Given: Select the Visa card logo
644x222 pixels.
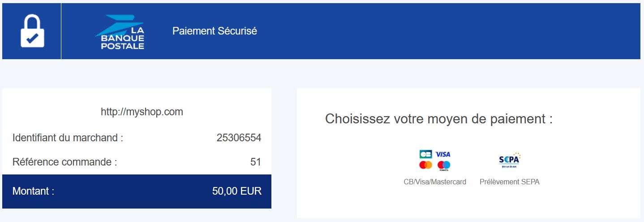Looking at the screenshot, I should point(443,154).
